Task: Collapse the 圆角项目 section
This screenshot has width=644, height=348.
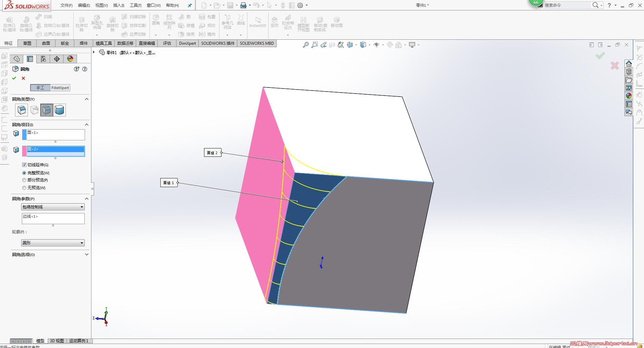Action: (x=87, y=125)
